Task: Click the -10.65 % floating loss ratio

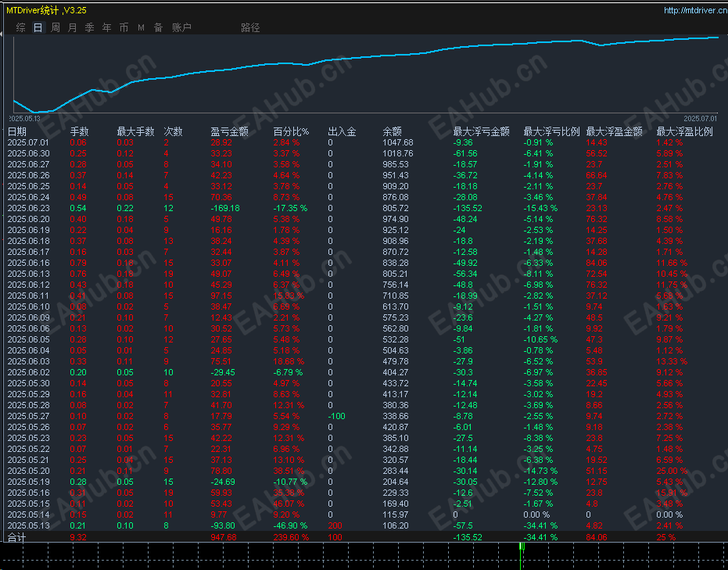Action: pyautogui.click(x=540, y=340)
